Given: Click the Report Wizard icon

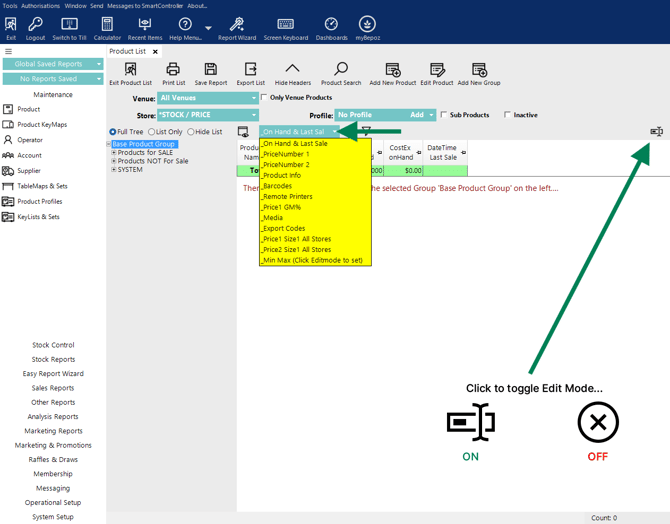Looking at the screenshot, I should pos(237,24).
